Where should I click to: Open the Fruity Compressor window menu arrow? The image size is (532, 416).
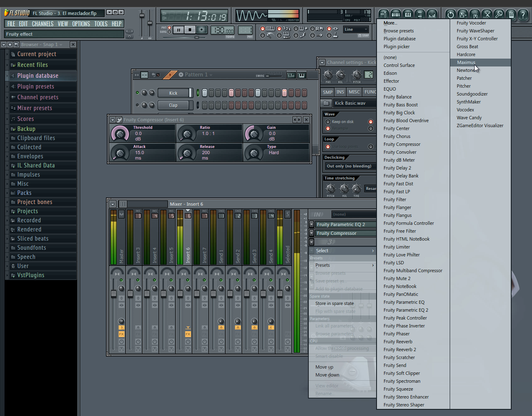click(113, 120)
